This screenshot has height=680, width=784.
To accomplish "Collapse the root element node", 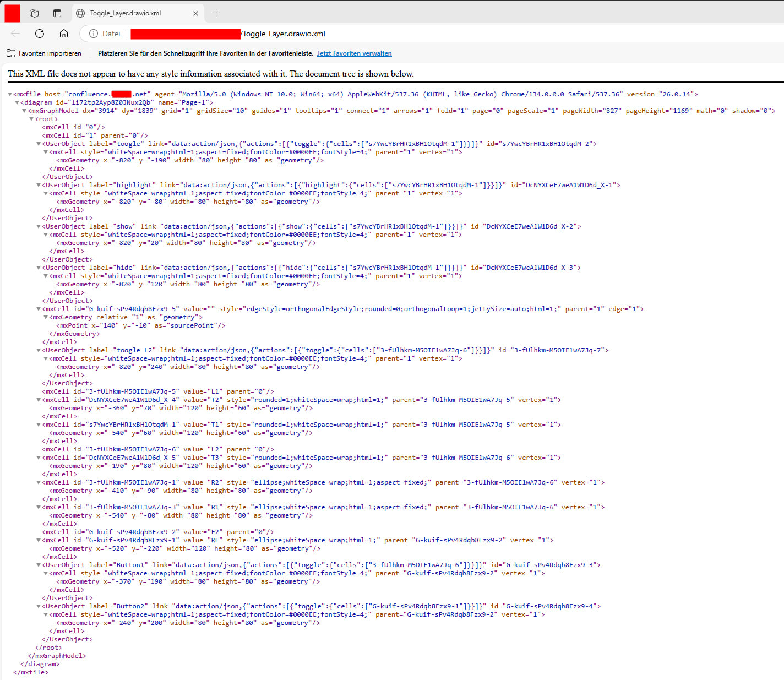I will coord(31,119).
